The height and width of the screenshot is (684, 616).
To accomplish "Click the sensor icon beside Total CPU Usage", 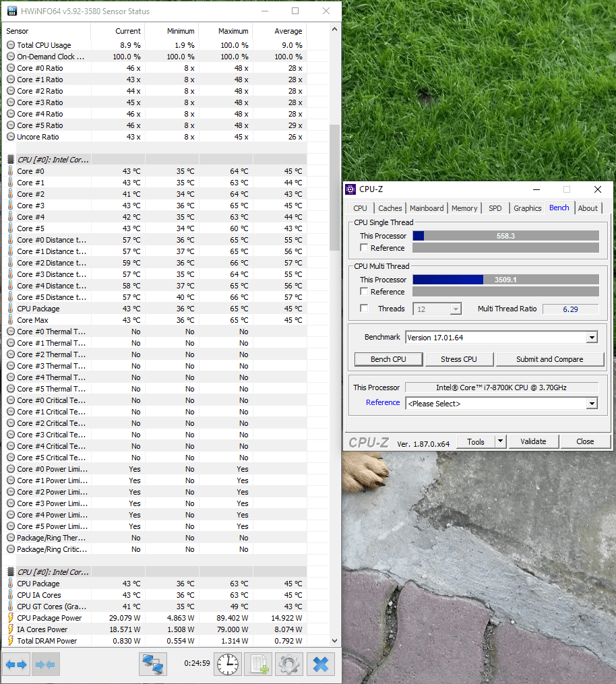I will point(11,45).
